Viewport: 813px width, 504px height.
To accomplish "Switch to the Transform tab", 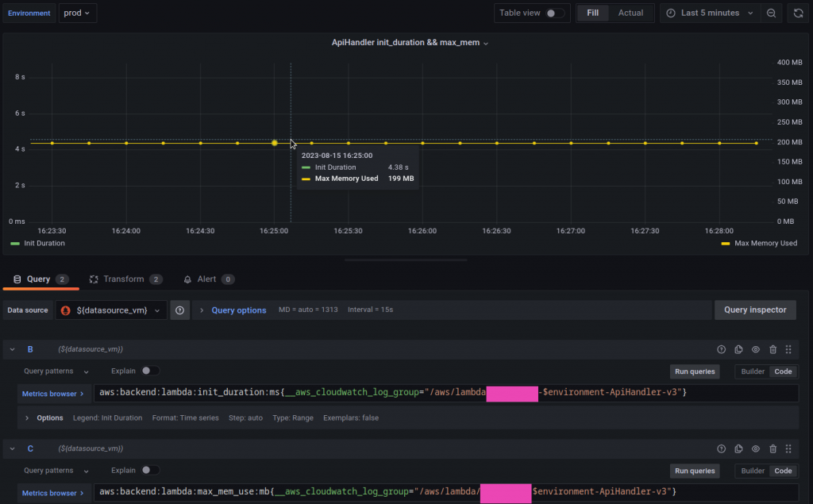I will click(123, 279).
